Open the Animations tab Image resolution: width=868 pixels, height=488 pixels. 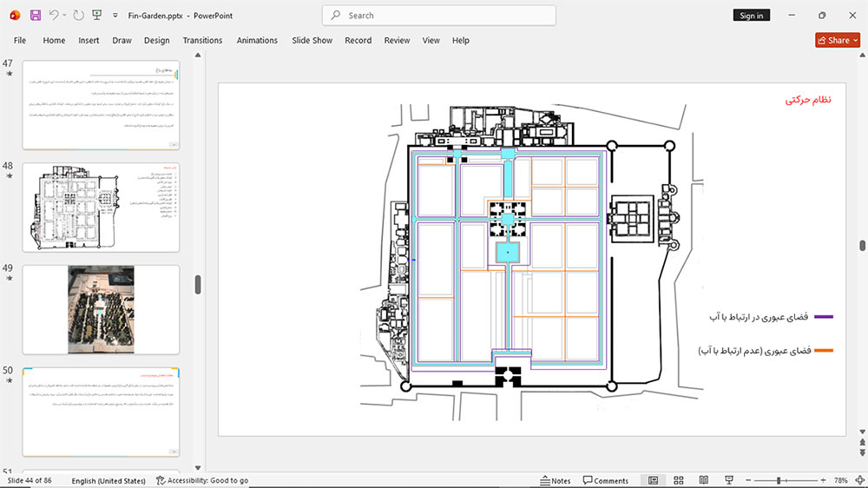257,41
